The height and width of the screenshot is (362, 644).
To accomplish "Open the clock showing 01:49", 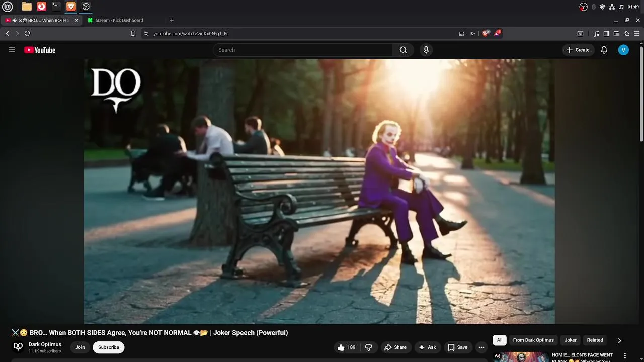I will [x=633, y=7].
